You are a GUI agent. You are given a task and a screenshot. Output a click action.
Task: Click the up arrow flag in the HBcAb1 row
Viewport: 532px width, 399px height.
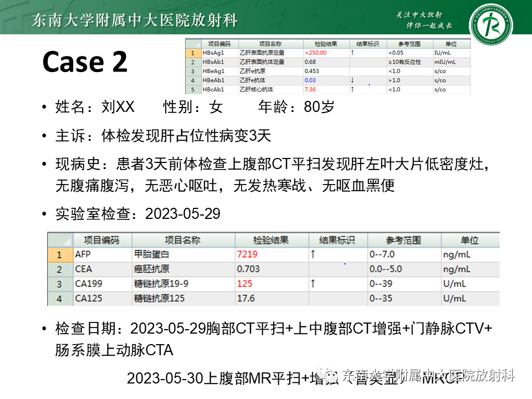click(352, 90)
